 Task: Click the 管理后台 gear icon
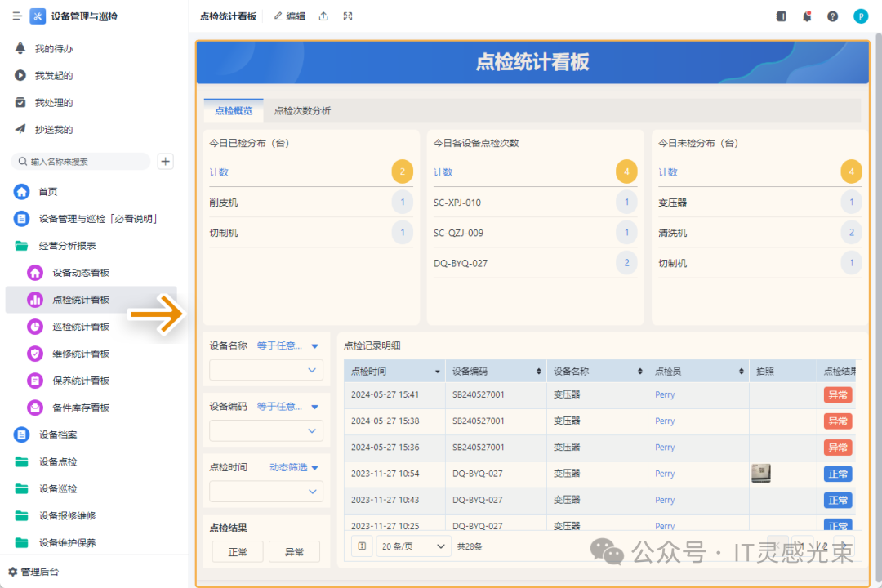[x=13, y=572]
